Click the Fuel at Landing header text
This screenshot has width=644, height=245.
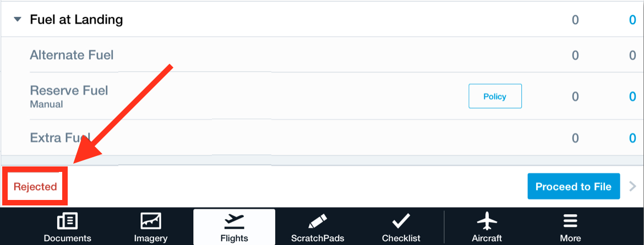pos(77,19)
